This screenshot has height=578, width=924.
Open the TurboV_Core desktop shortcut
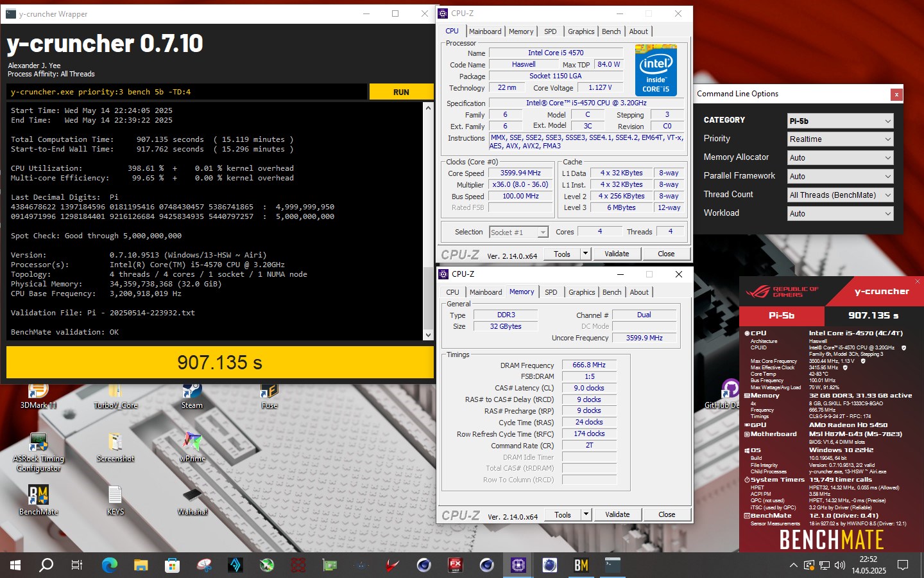pos(116,396)
